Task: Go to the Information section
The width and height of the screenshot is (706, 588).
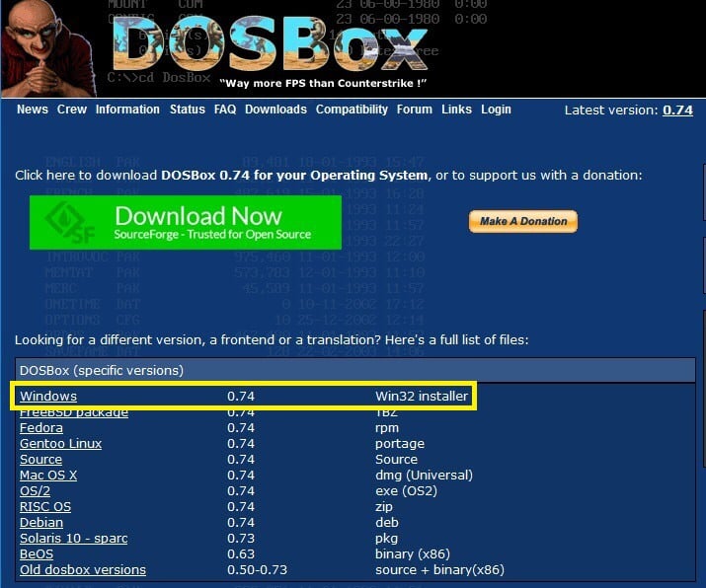Action: pos(127,110)
